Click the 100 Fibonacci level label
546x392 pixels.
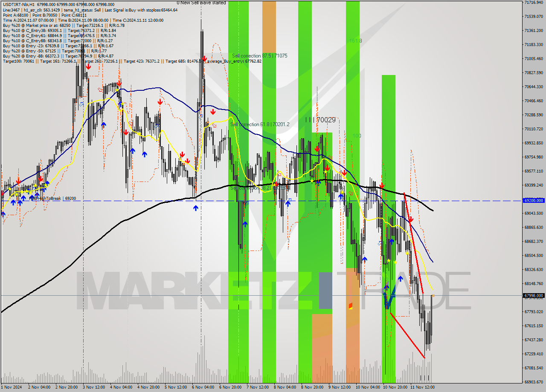pos(357,136)
